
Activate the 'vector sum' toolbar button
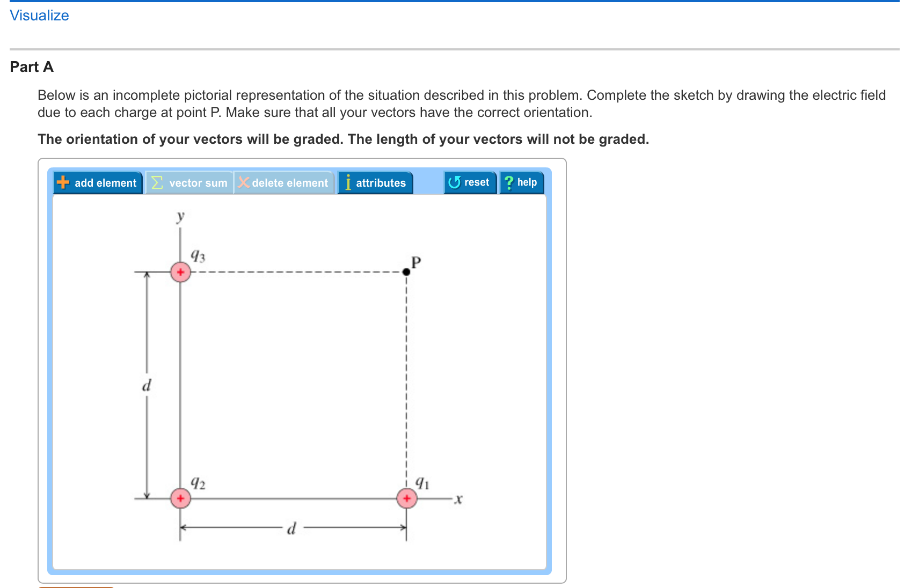[x=189, y=183]
